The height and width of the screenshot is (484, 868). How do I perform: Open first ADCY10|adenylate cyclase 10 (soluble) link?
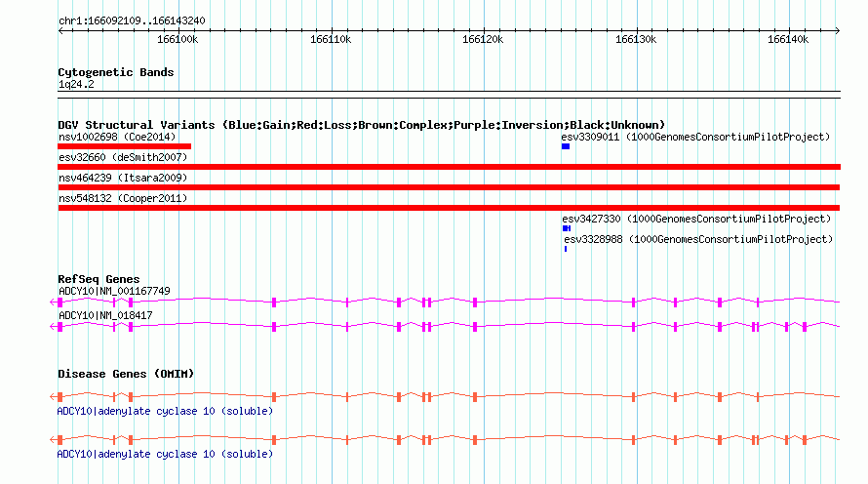point(165,412)
